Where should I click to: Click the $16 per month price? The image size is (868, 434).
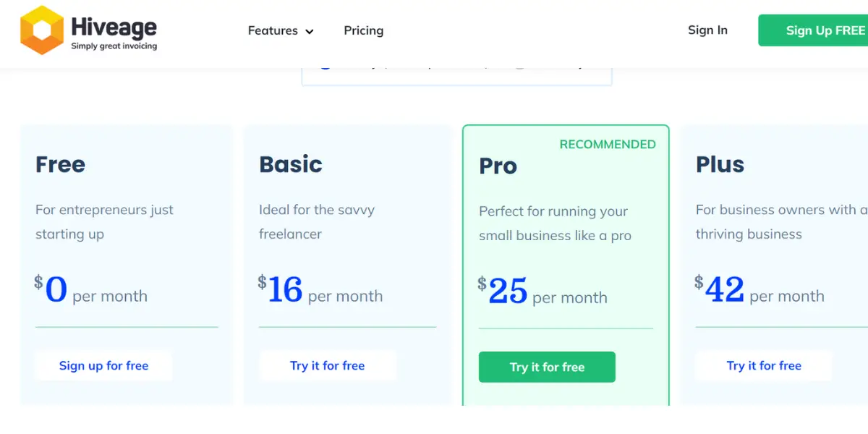pyautogui.click(x=320, y=290)
